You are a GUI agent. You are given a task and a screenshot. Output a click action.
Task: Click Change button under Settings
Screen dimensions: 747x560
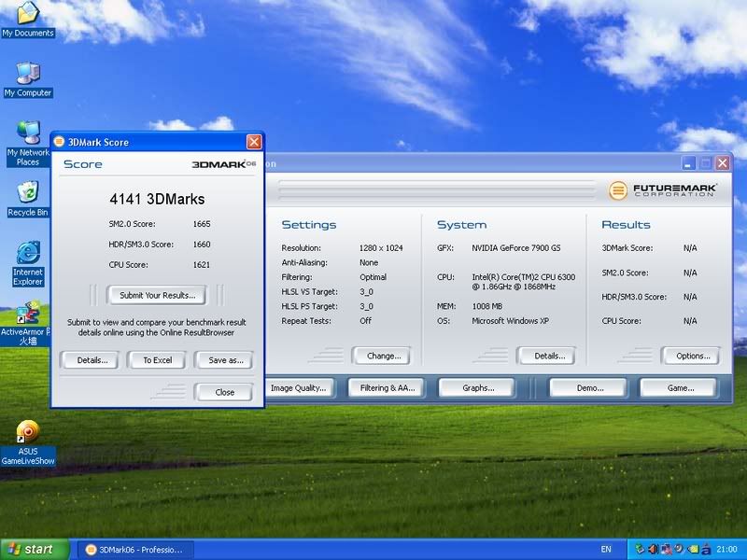pyautogui.click(x=383, y=356)
